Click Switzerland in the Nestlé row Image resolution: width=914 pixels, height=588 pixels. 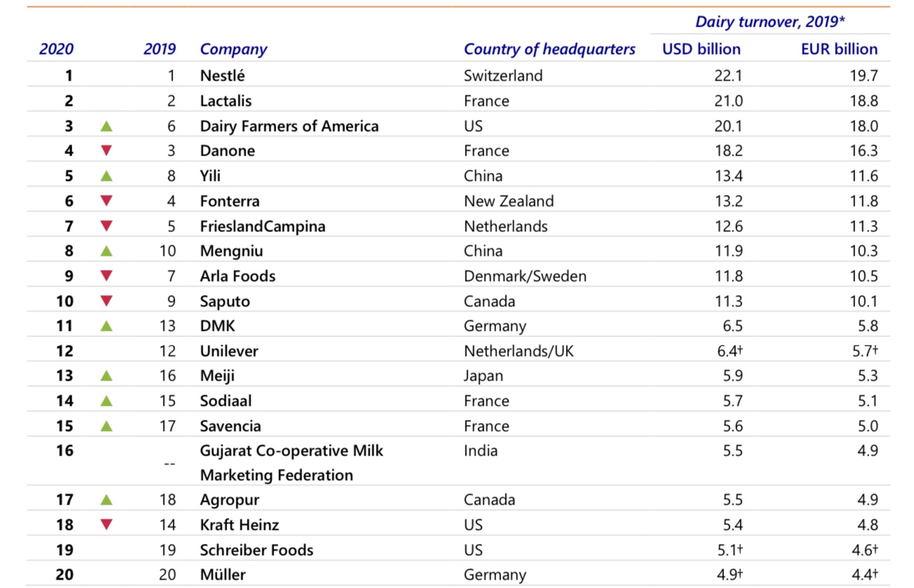tap(503, 76)
